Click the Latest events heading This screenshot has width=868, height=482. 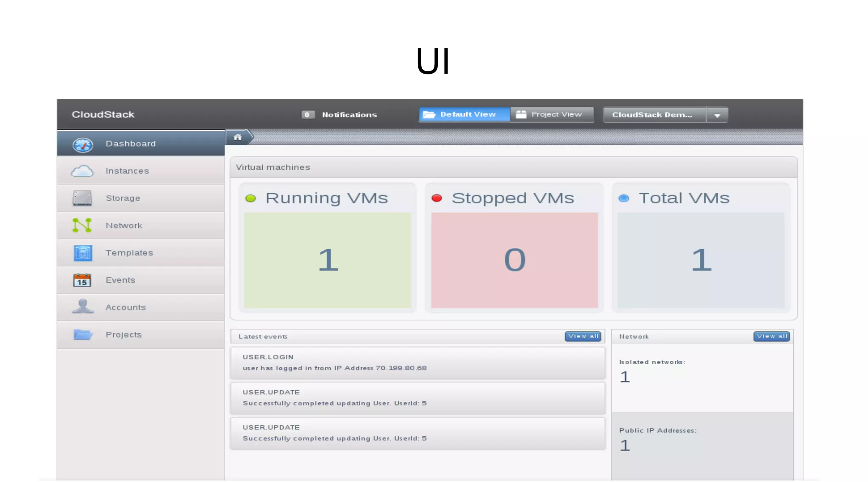click(x=263, y=337)
